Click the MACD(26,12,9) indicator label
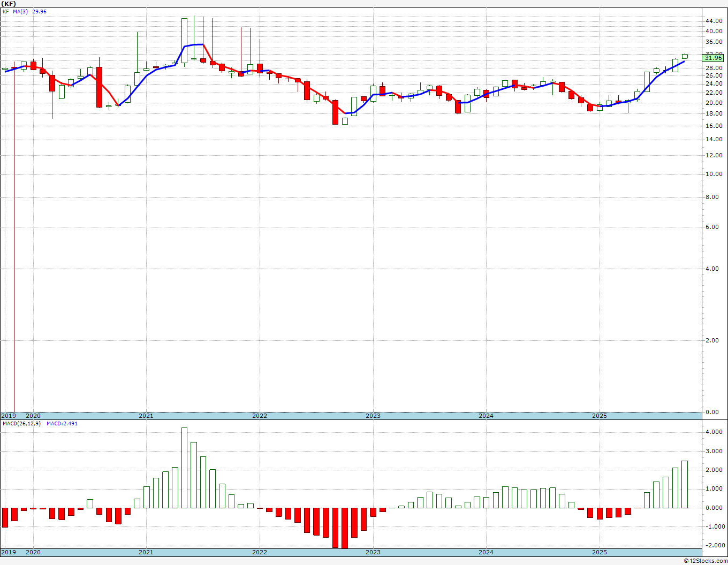Screen dimensions: 728x565 21,423
